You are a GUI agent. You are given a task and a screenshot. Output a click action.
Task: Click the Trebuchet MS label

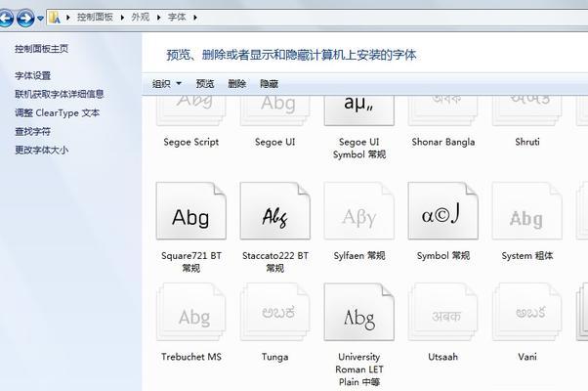[191, 357]
